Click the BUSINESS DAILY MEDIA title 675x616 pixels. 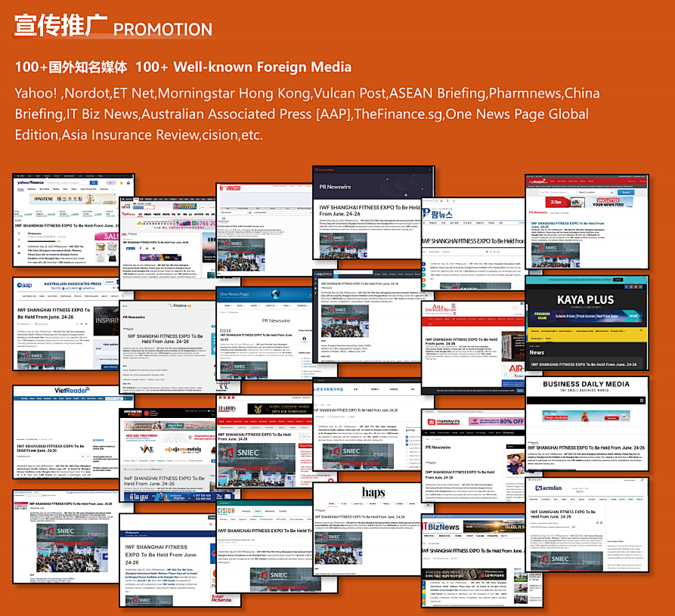586,384
